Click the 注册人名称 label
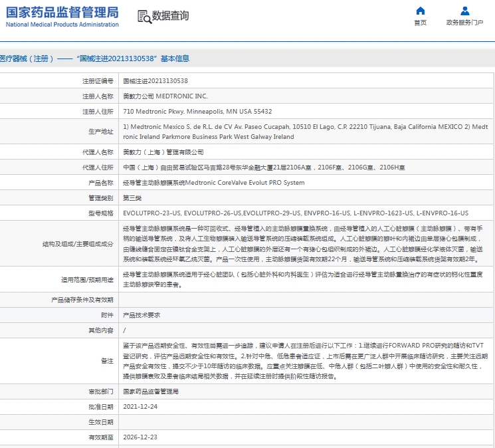 tap(98, 96)
